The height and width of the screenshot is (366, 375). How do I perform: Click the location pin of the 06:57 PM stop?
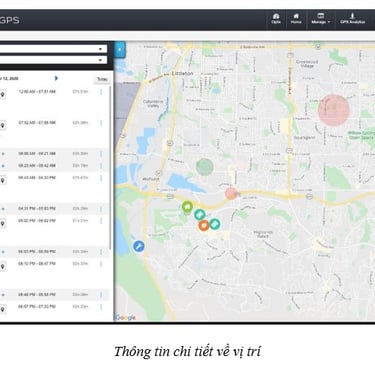(x=3, y=309)
